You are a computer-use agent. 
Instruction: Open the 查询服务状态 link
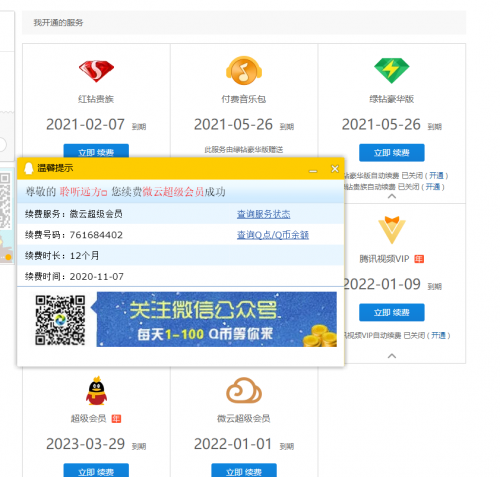pos(264,214)
